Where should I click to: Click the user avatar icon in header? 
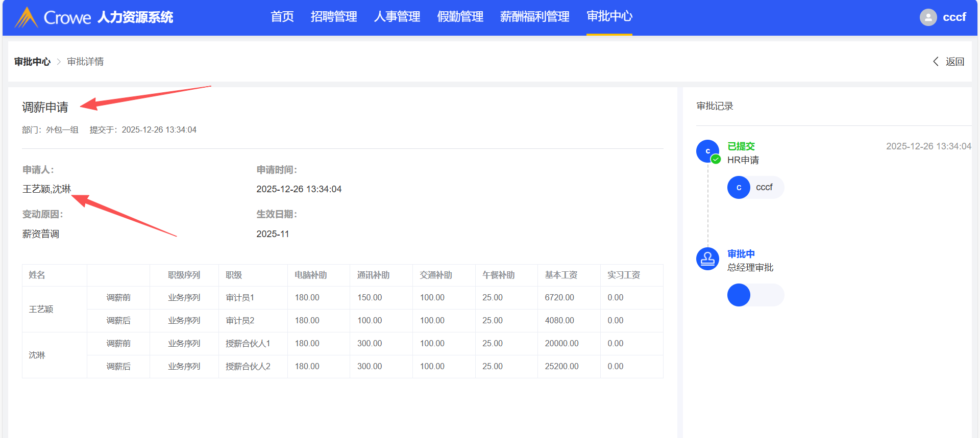coord(928,17)
